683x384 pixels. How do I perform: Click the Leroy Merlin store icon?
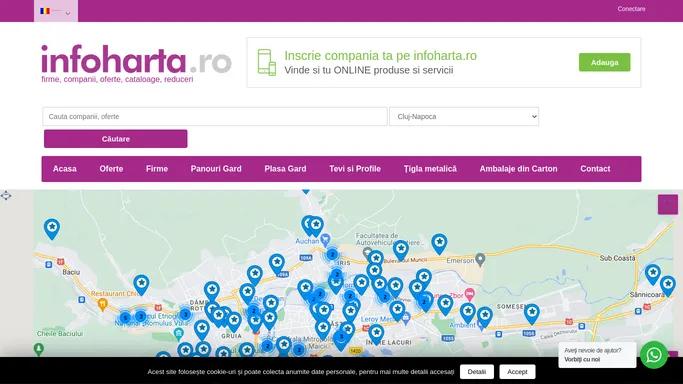pyautogui.click(x=406, y=318)
